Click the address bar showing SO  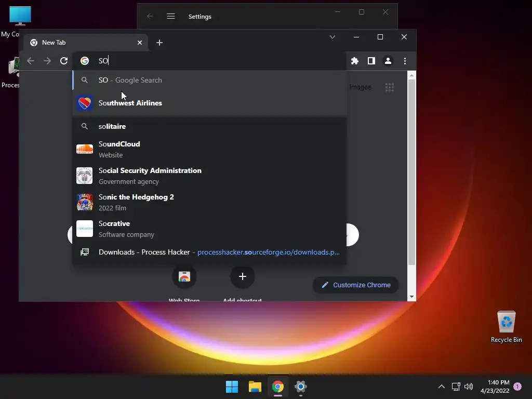(x=210, y=61)
